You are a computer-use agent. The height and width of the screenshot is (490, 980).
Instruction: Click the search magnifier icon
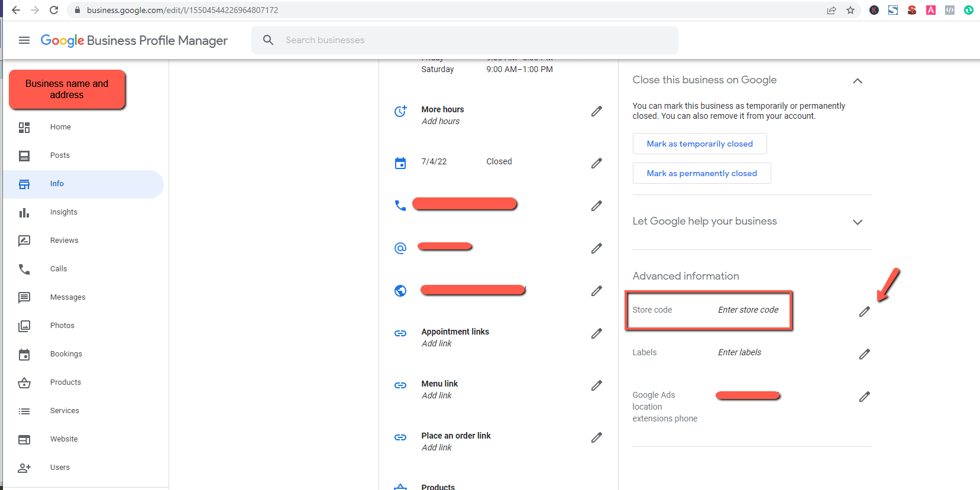pyautogui.click(x=269, y=40)
